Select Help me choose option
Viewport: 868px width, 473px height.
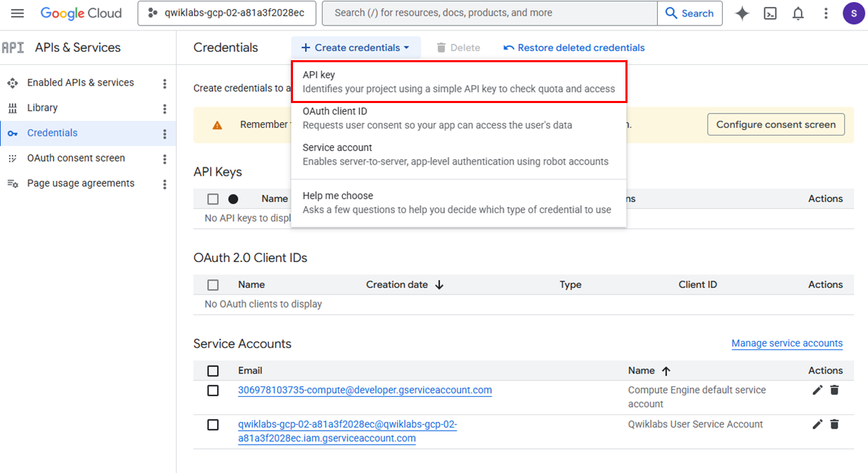(459, 203)
